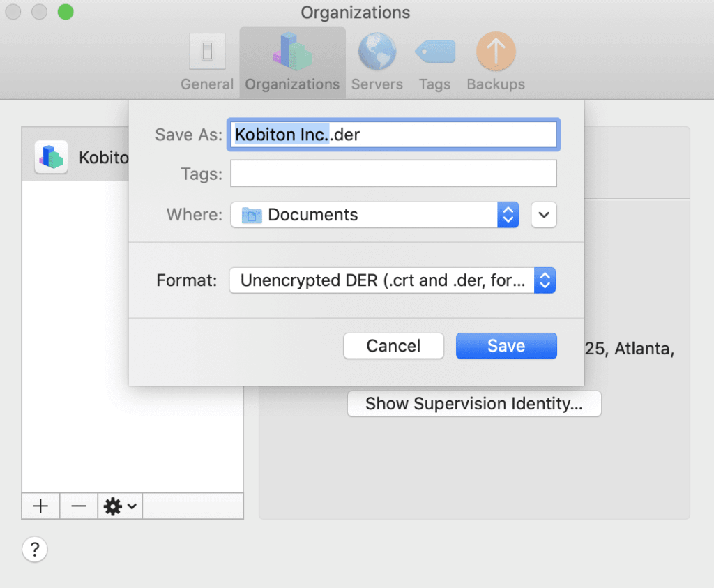Open the Where location dropdown
The height and width of the screenshot is (588, 714).
[510, 215]
